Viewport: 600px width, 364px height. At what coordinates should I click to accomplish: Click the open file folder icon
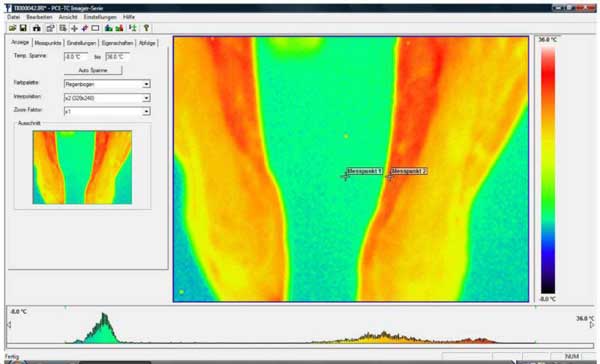12,28
